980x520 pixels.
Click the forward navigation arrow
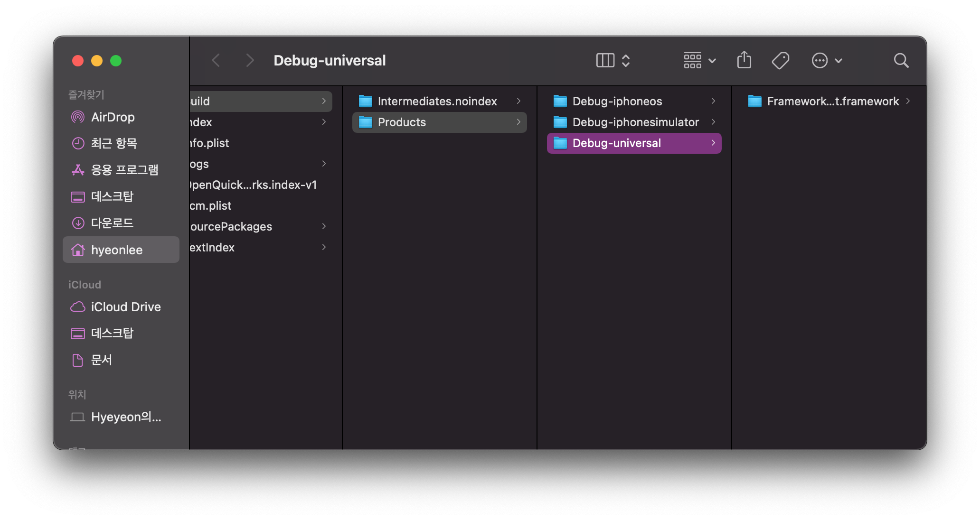tap(250, 60)
